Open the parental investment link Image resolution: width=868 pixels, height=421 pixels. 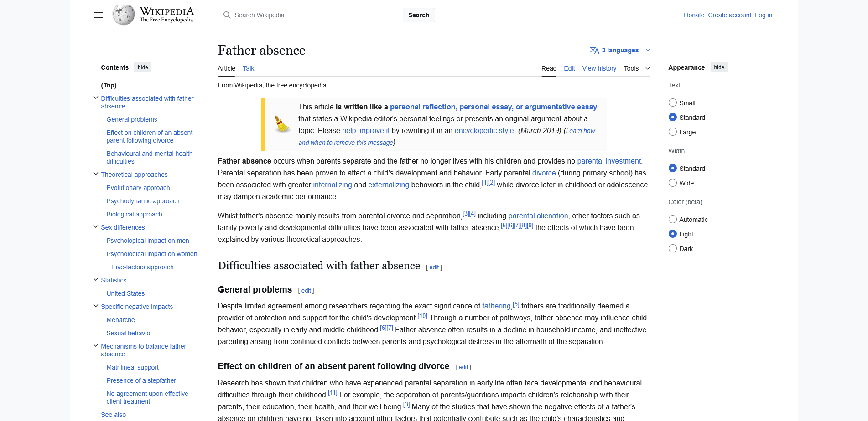pos(609,161)
